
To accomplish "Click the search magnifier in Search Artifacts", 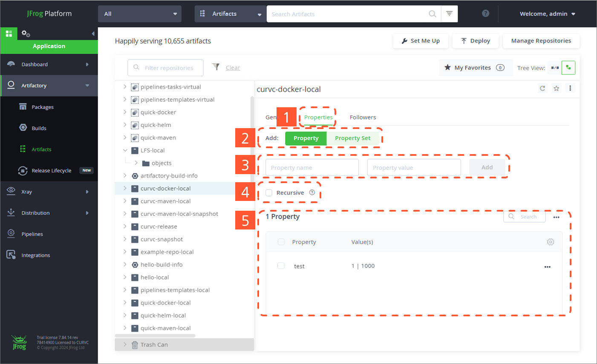I will click(x=432, y=14).
